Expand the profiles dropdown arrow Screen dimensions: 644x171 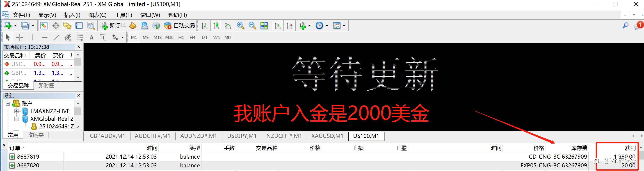pyautogui.click(x=32, y=26)
